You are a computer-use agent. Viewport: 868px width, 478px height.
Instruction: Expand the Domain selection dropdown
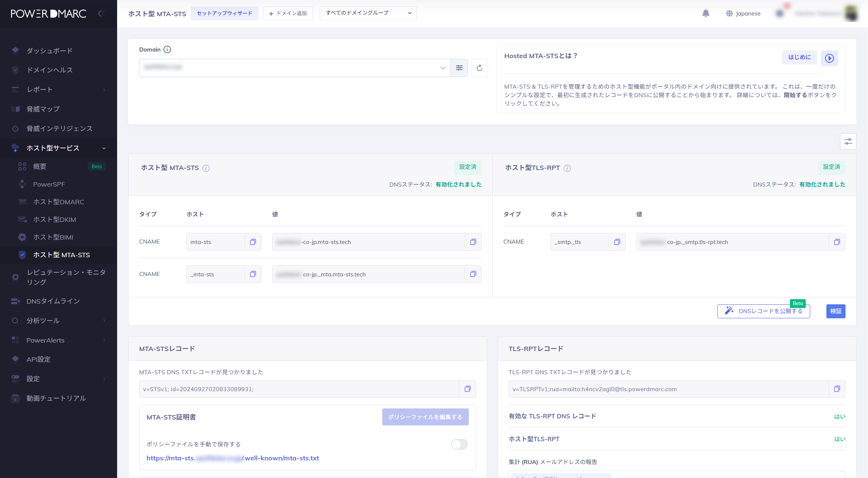443,68
